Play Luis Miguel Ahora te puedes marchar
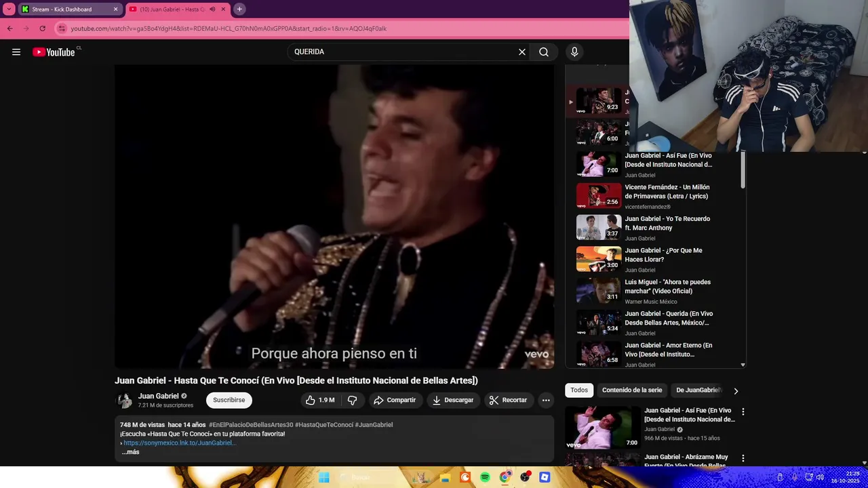The image size is (868, 488). click(655, 291)
